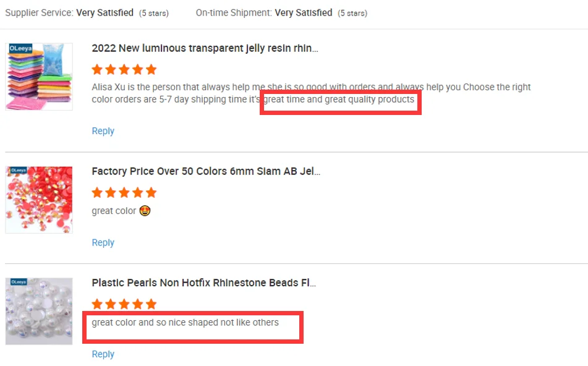
Task: Open "Plastic Pearls Non Hotfix Rhinestone Beads" title
Action: (x=203, y=283)
